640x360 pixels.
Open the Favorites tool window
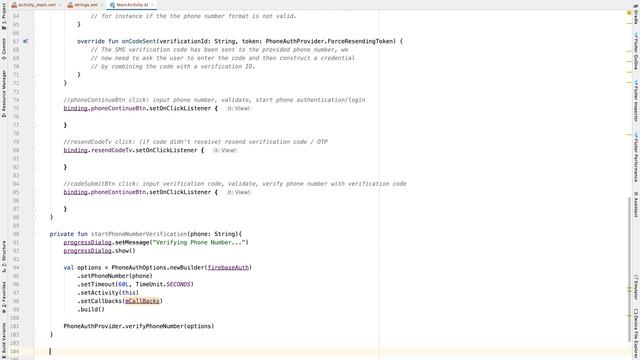[4, 297]
